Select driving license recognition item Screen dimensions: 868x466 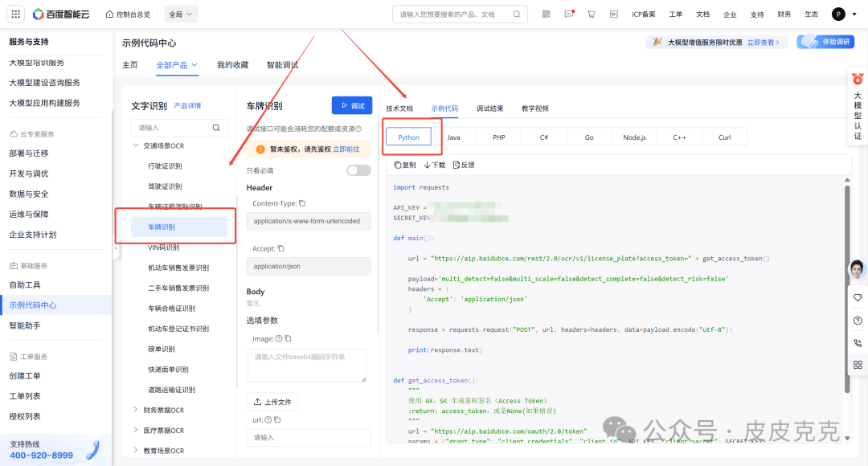point(165,186)
